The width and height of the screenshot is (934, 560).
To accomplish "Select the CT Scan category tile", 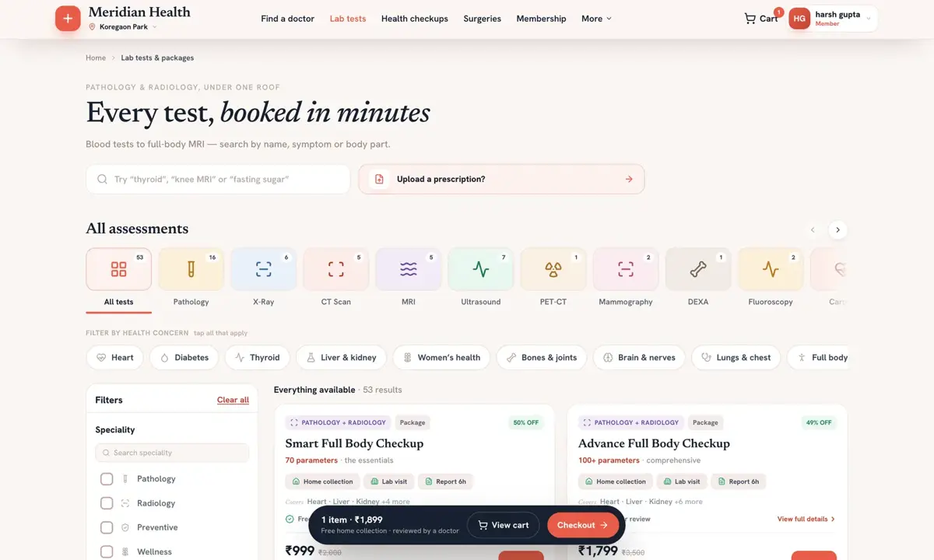I will [336, 269].
